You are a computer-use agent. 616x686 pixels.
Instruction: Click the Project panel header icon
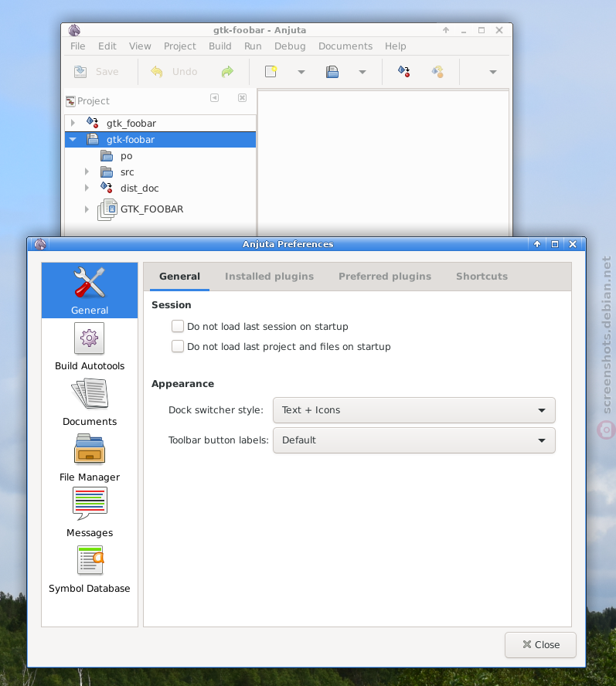pyautogui.click(x=70, y=101)
